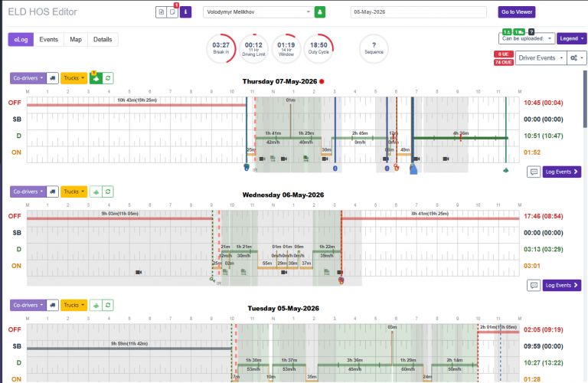The height and width of the screenshot is (383, 588).
Task: Switch to the Events tab
Action: (49, 39)
